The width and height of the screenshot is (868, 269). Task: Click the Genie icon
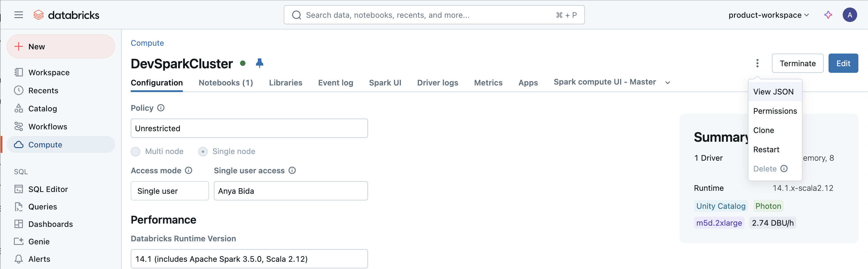coord(19,241)
